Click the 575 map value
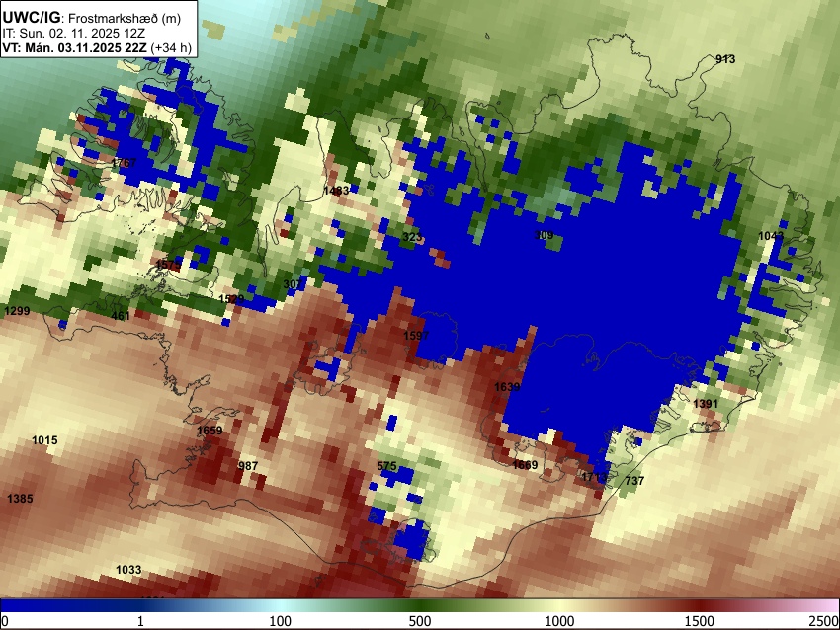 pyautogui.click(x=386, y=466)
